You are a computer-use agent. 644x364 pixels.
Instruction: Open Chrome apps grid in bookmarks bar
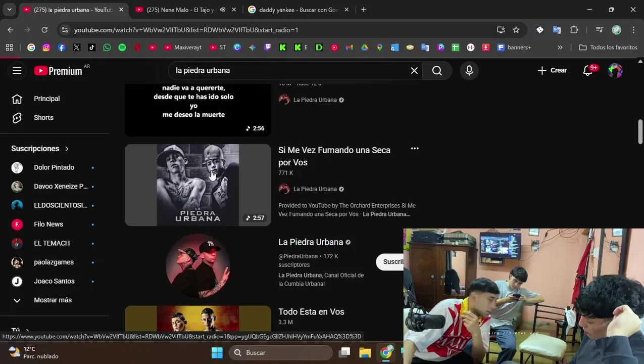9,48
